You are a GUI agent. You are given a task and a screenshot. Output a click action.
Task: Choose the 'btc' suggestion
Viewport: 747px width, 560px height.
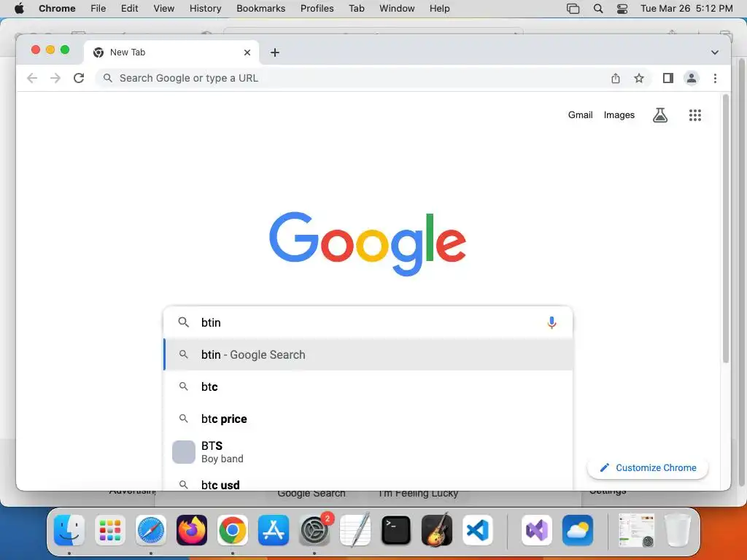(x=368, y=386)
